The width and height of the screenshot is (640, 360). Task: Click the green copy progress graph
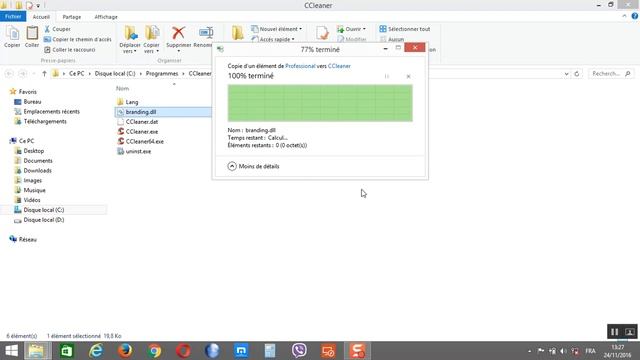320,103
